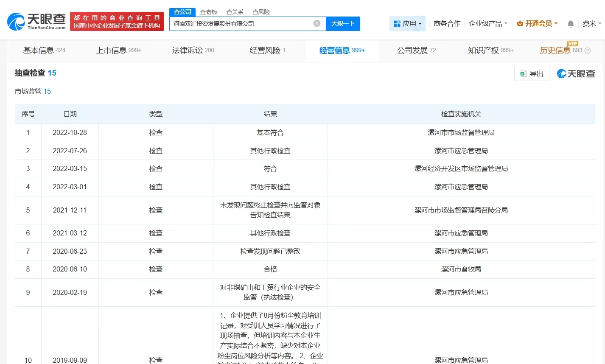Select the 市场监管 15 filter
This screenshot has width=605, height=364.
coord(33,91)
